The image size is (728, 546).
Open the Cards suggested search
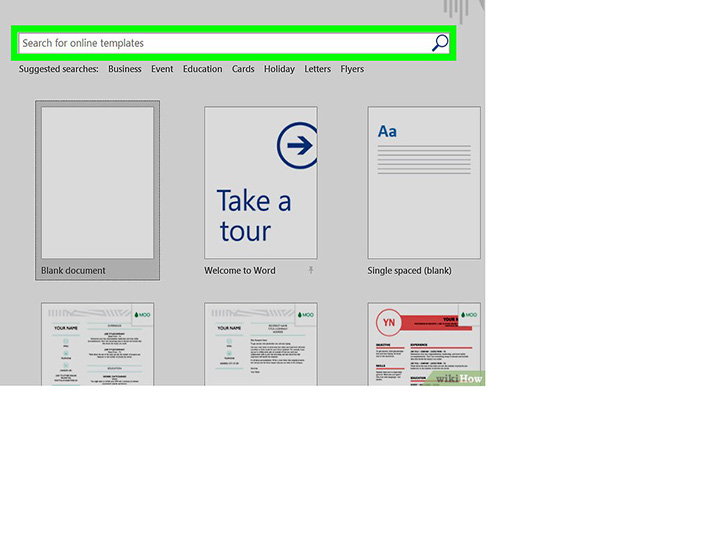coord(243,69)
